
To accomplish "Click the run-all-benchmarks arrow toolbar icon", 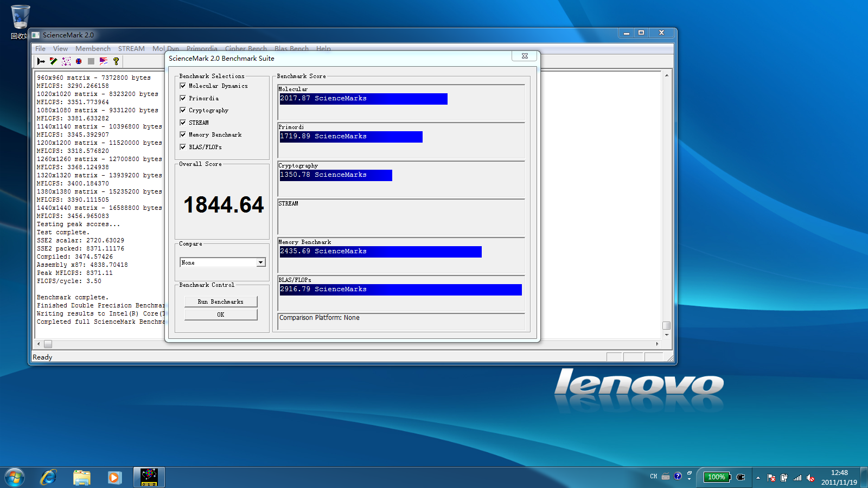I will point(41,61).
